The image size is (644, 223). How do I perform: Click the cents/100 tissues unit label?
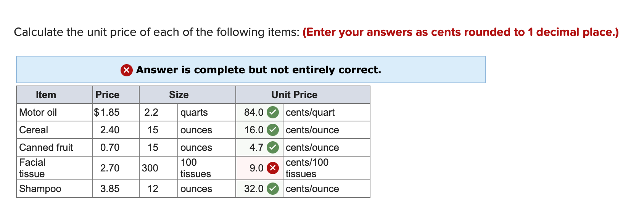click(307, 168)
